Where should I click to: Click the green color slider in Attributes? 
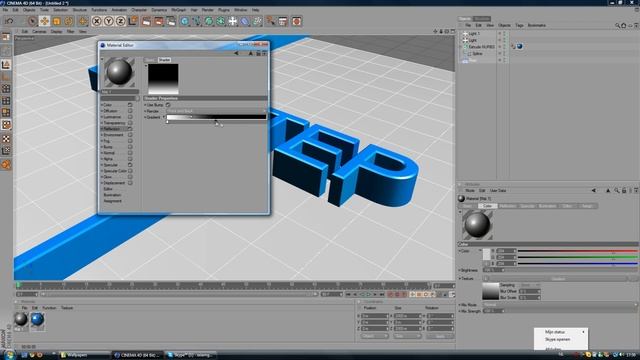point(577,257)
